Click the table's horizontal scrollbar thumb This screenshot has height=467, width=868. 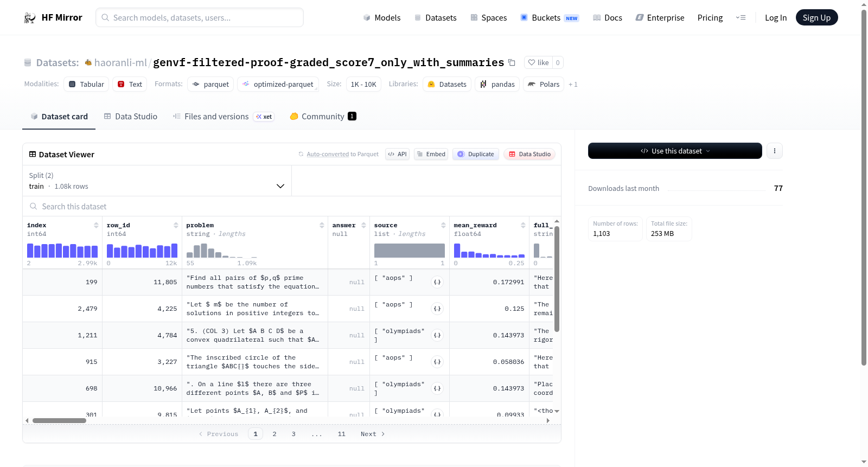(x=59, y=420)
